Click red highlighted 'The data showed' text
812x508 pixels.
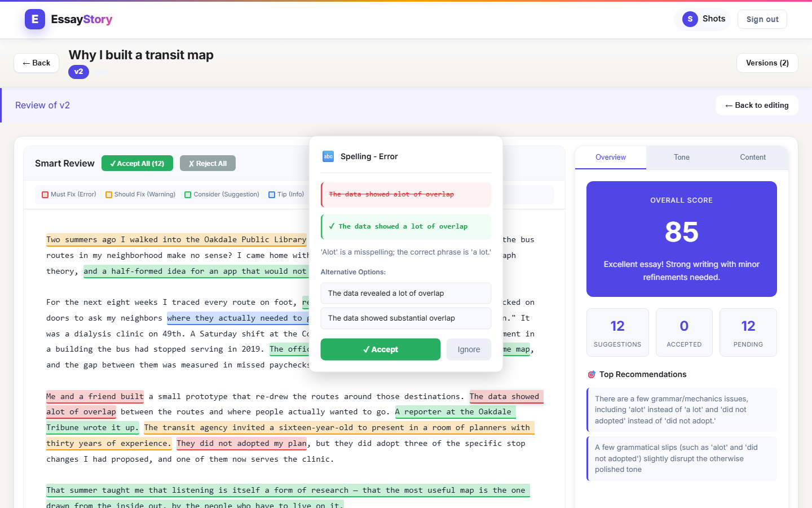506,396
